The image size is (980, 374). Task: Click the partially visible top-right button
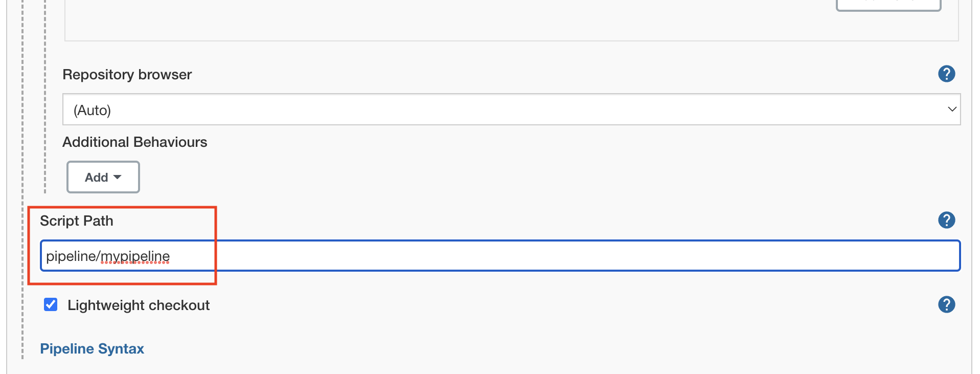tap(888, 5)
